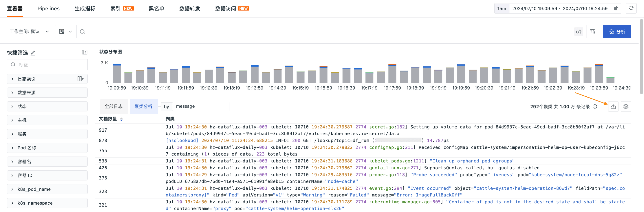Click the refresh icon button

click(631, 8)
